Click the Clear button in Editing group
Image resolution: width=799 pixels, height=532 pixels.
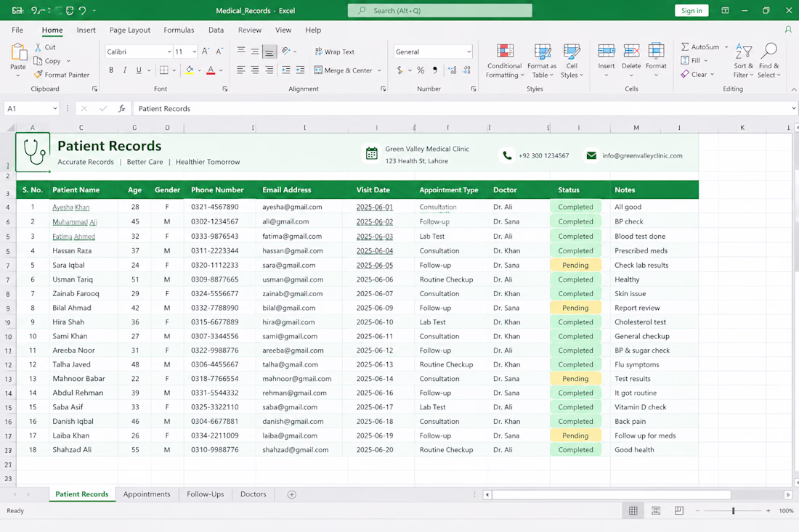(694, 74)
